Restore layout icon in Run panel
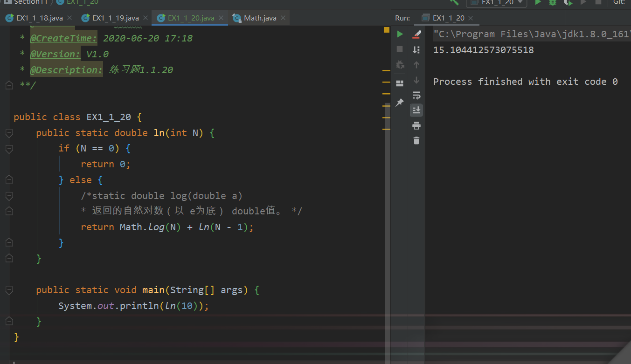 pos(400,83)
